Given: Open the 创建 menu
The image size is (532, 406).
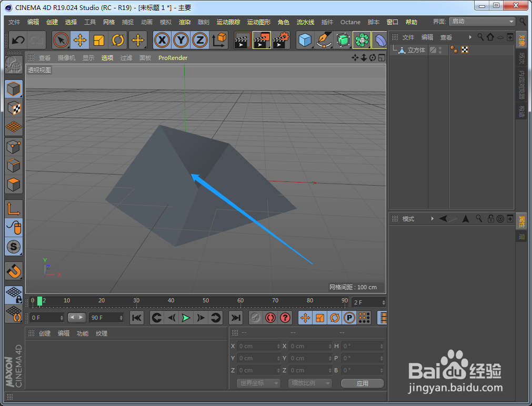Looking at the screenshot, I should [52, 22].
